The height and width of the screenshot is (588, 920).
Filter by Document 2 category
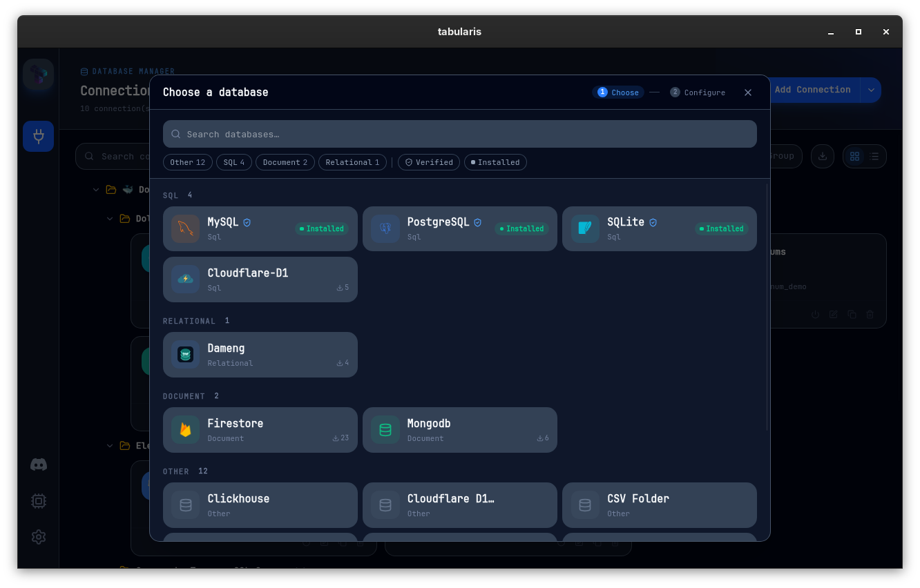point(285,162)
